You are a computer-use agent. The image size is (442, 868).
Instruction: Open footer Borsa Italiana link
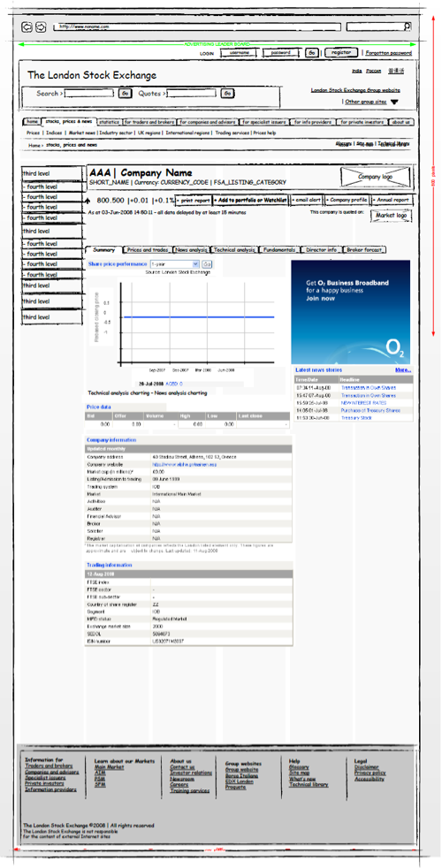(x=243, y=775)
